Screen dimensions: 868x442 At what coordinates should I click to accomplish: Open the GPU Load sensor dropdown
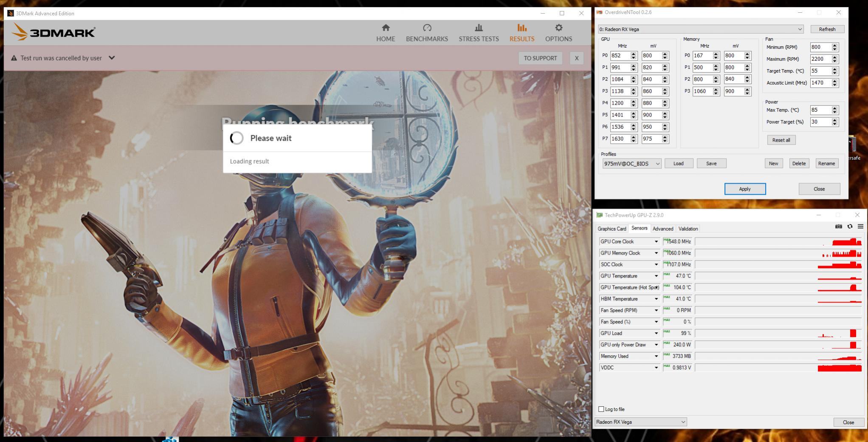coord(656,333)
